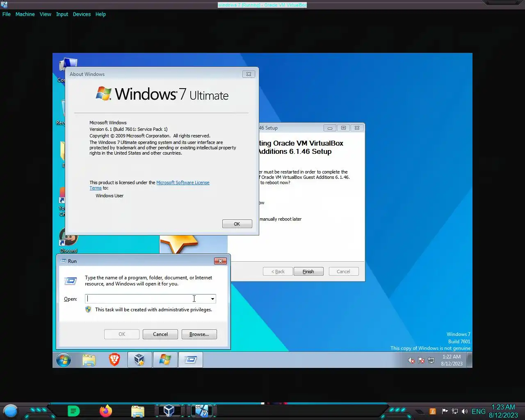Open the host Start orb
The height and width of the screenshot is (420, 525).
[11, 411]
